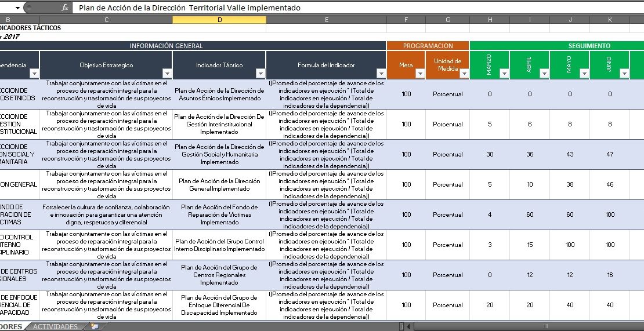Screen dimensions: 644x331
Task: Open the Indicador Táctico filter dropdown
Action: (261, 74)
